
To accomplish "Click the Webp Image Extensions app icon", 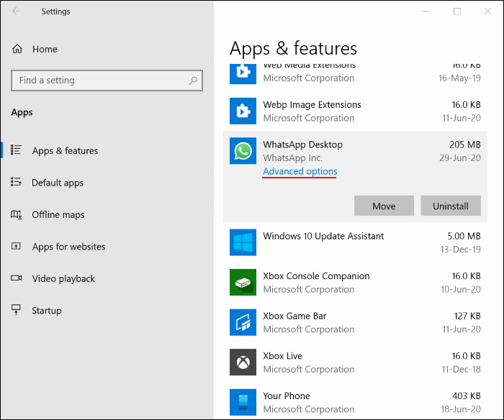I will pos(243,111).
